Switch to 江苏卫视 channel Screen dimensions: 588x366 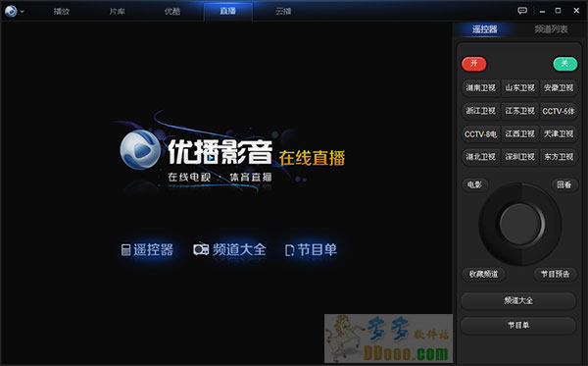click(x=519, y=111)
